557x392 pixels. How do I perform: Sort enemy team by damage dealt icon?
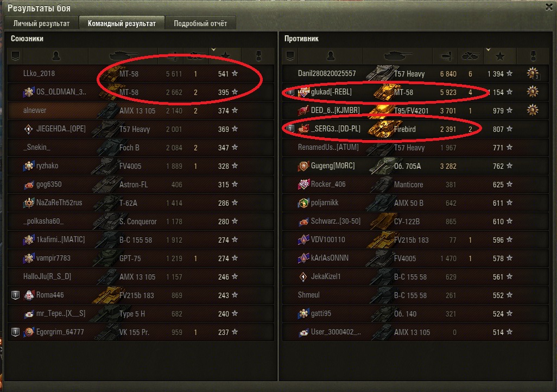pos(446,56)
